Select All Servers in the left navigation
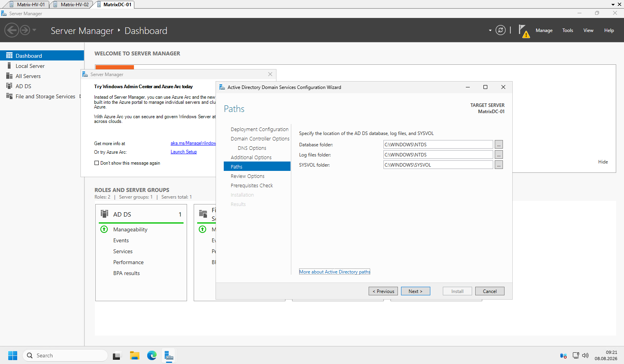The image size is (624, 364). pyautogui.click(x=42, y=76)
